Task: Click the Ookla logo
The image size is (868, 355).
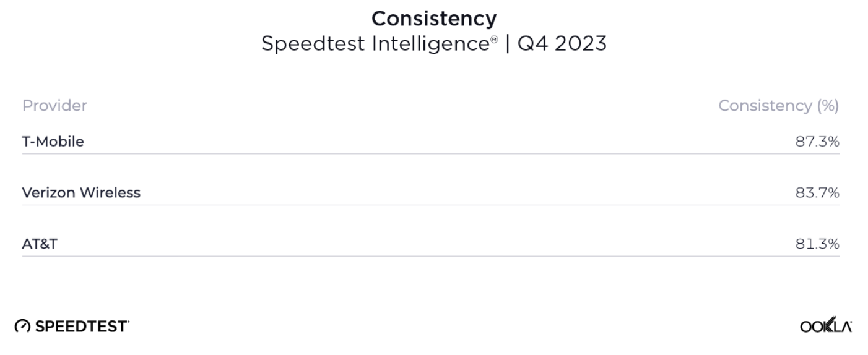Action: tap(826, 326)
